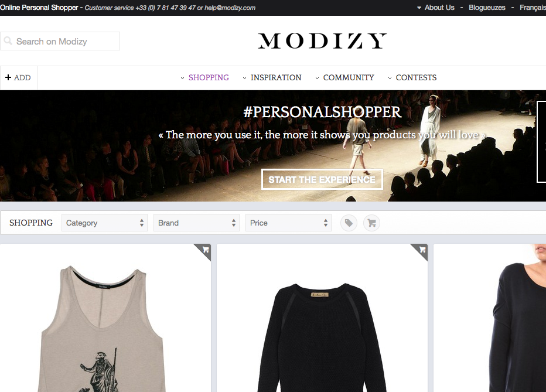546x392 pixels.
Task: Click cart corner badge on tank top
Action: click(204, 251)
